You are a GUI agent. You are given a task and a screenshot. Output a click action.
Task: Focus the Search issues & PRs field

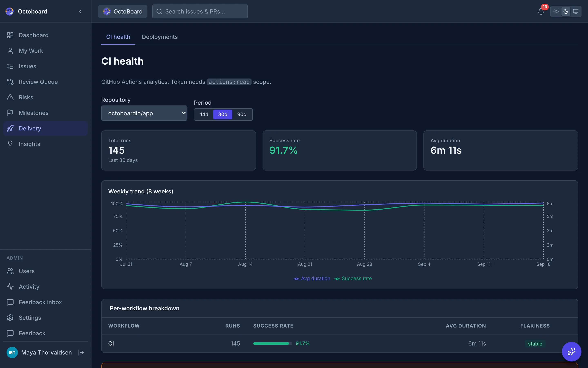click(x=200, y=11)
